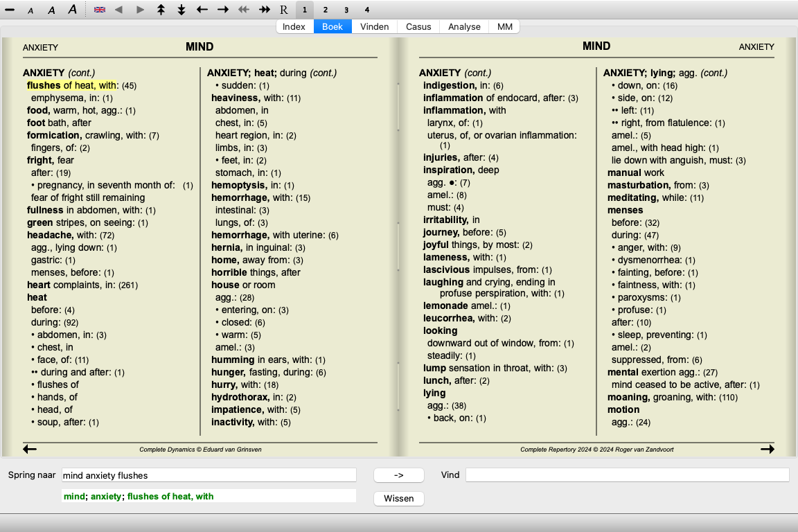Switch to the Index tab
The width and height of the screenshot is (798, 532).
294,27
